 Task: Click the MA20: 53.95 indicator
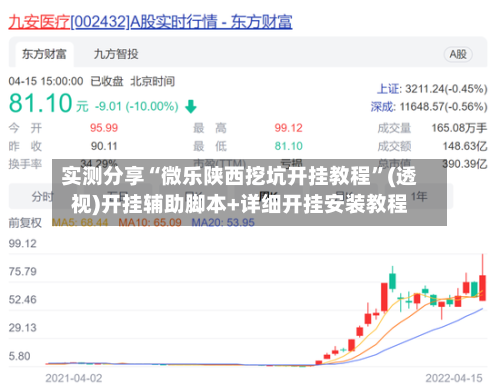click(x=223, y=222)
